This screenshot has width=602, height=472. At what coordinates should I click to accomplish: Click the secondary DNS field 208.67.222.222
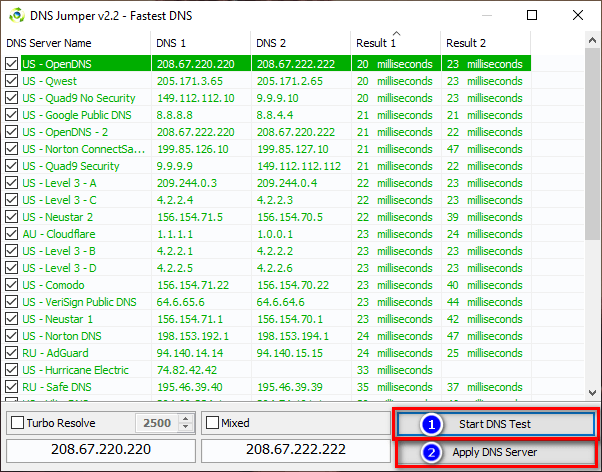[x=296, y=450]
